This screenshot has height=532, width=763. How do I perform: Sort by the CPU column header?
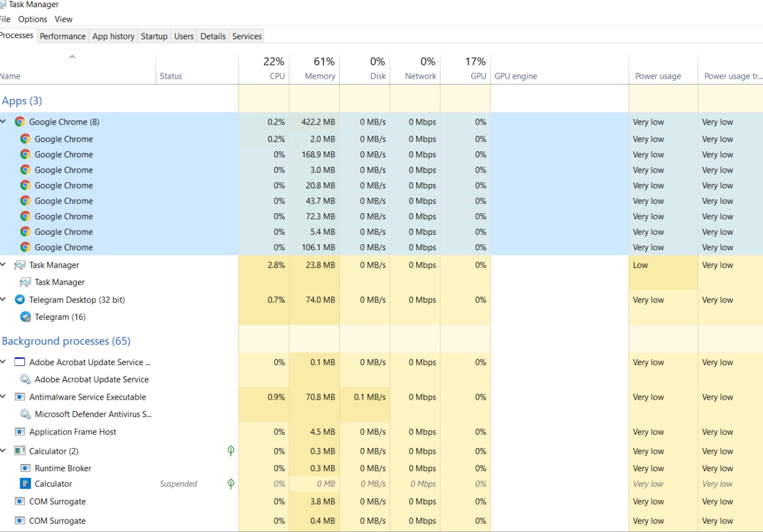264,69
